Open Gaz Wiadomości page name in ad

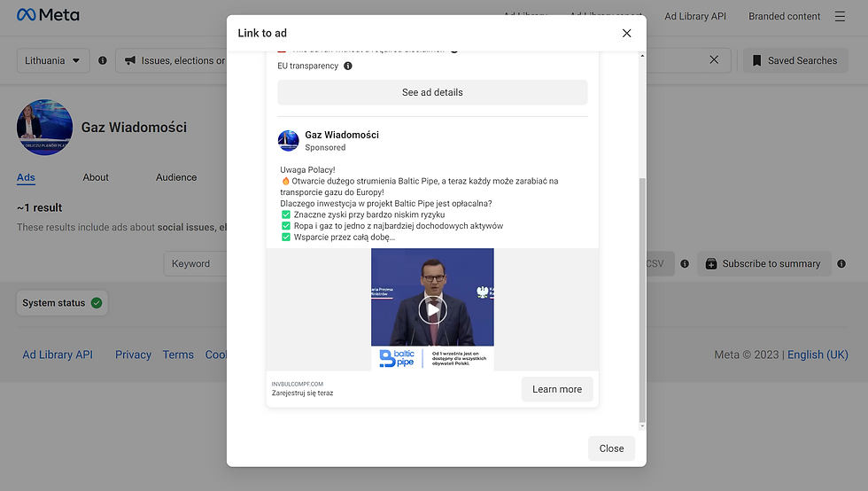(x=342, y=135)
